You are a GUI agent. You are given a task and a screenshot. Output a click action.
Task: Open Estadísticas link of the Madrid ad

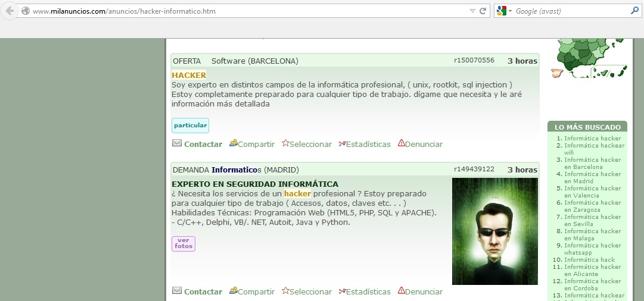[x=368, y=292]
